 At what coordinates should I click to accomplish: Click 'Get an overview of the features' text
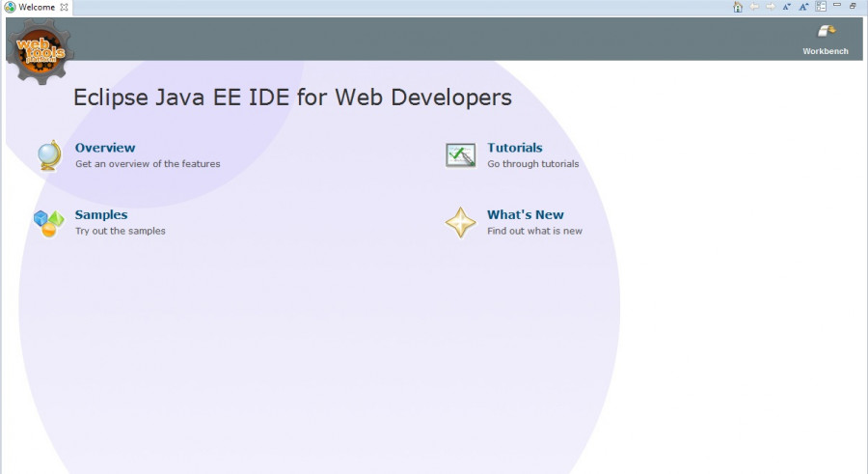(148, 164)
